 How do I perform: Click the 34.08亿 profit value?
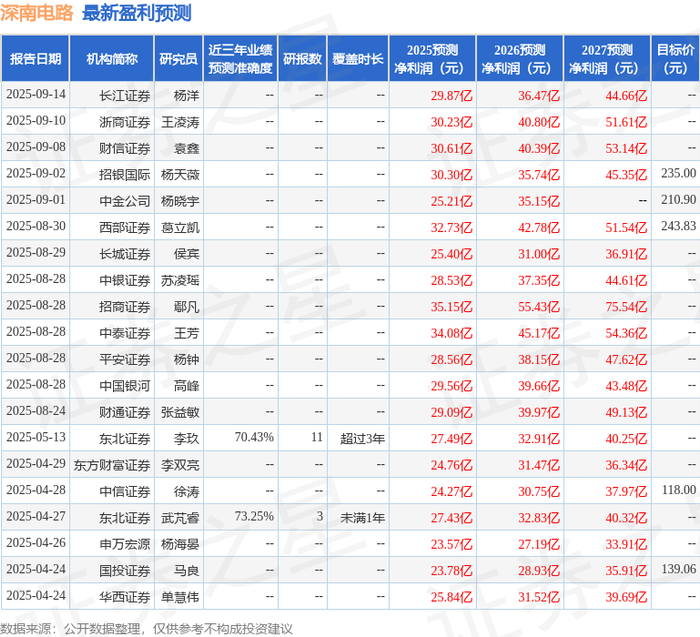click(451, 333)
